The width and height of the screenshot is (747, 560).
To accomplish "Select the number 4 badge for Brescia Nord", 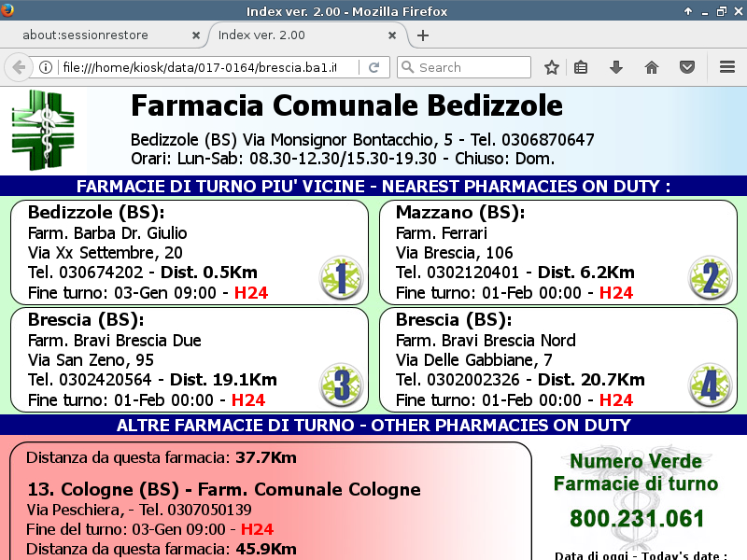I will pyautogui.click(x=710, y=385).
